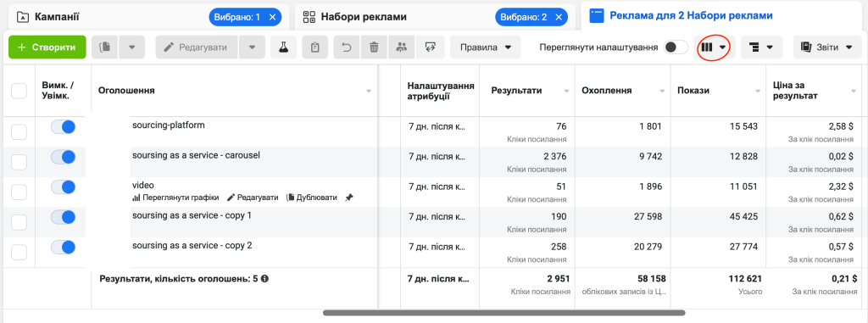Click the info icon beside results count

264,279
